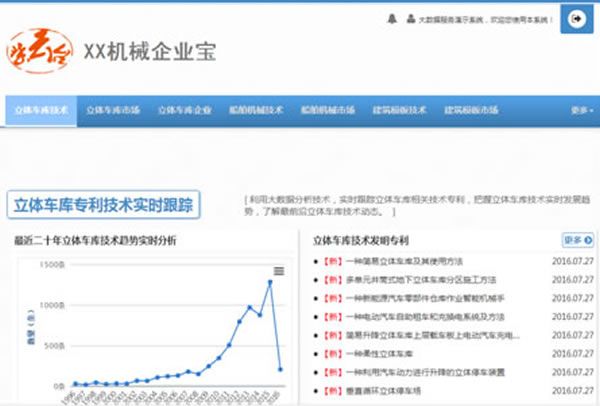Click the logout arrow icon button
Screen dimensions: 600x406
tap(576, 18)
